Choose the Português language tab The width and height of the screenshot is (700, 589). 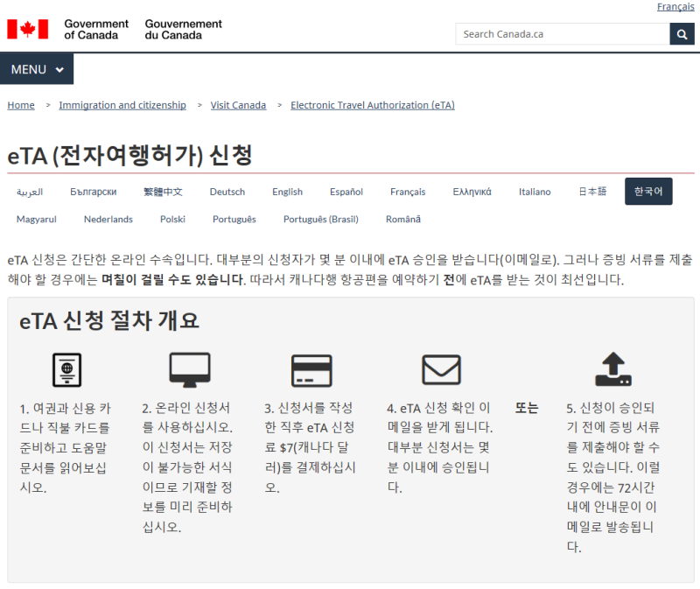234,220
